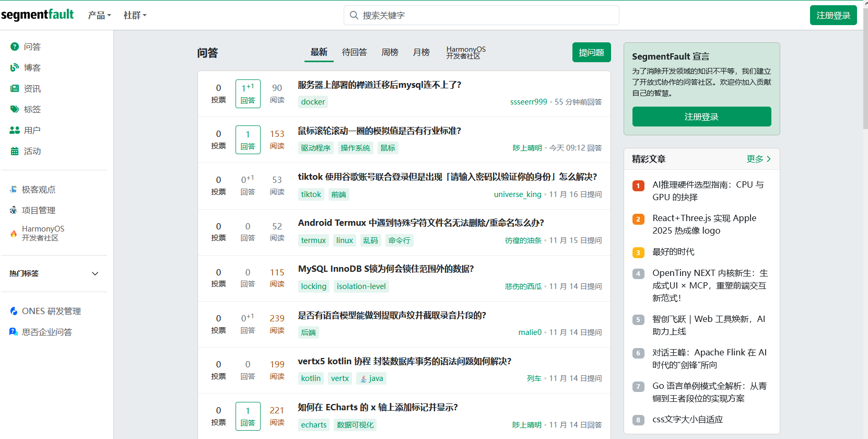868x439 pixels.
Task: Click the top-right 注册登录 button
Action: pyautogui.click(x=833, y=15)
